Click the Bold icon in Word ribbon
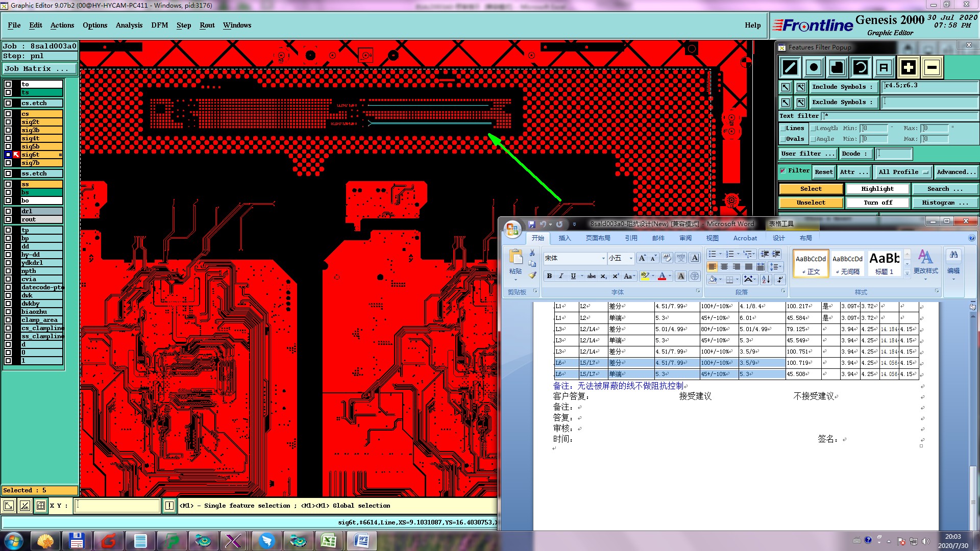This screenshot has height=551, width=980. pos(549,276)
